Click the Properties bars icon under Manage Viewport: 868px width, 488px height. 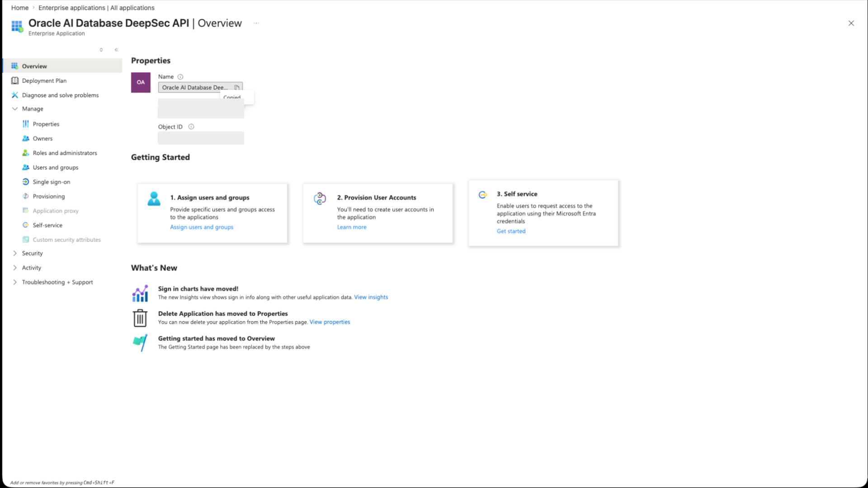pos(26,124)
